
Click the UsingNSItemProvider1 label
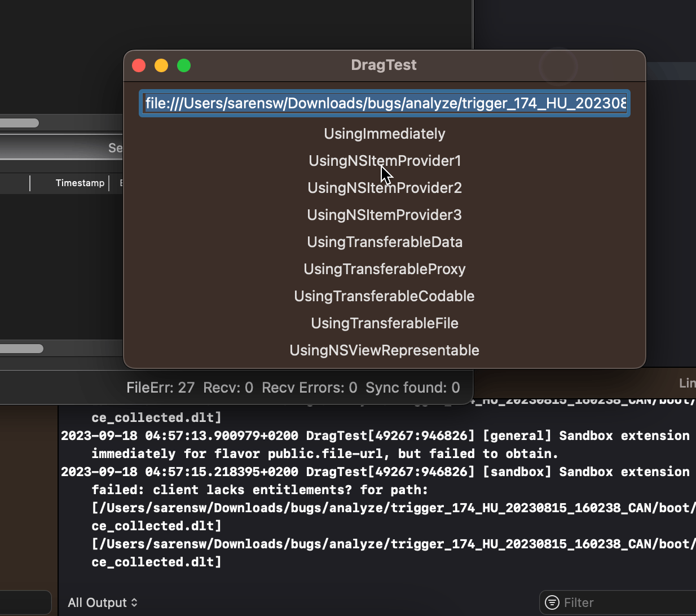(384, 161)
